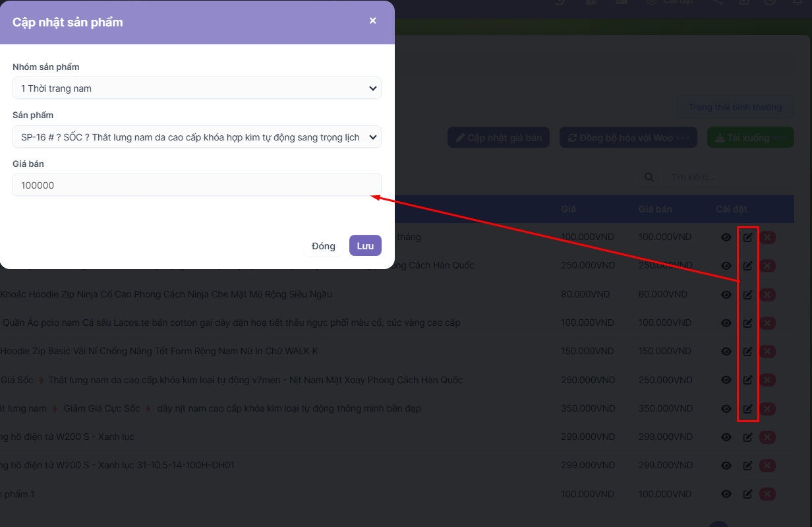Expand the Sản phẩm selection dropdown

point(196,137)
